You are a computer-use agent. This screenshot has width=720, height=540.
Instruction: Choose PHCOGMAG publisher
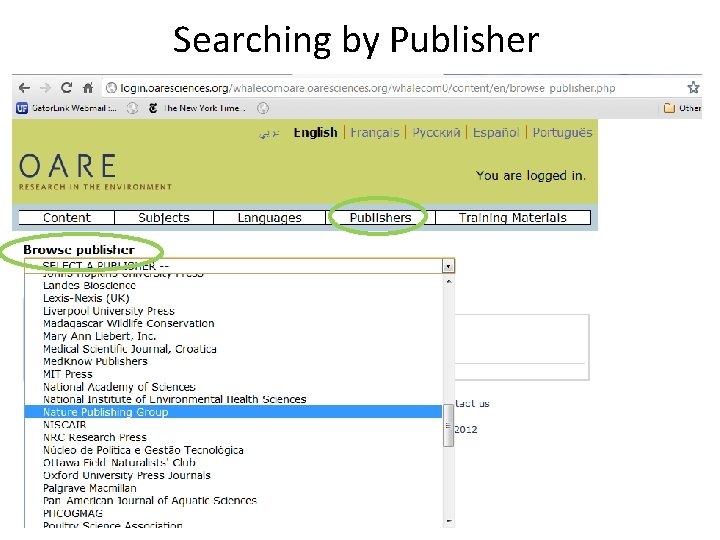pyautogui.click(x=233, y=513)
